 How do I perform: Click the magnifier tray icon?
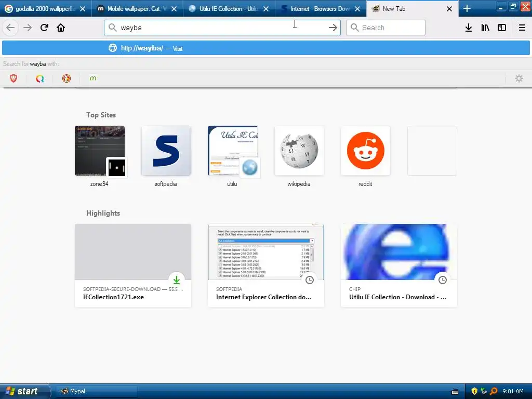pyautogui.click(x=494, y=391)
